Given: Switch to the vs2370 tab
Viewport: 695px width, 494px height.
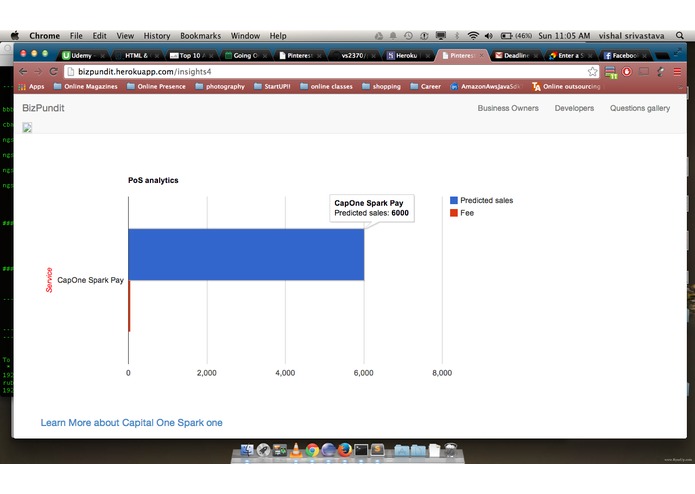Looking at the screenshot, I should click(x=353, y=55).
